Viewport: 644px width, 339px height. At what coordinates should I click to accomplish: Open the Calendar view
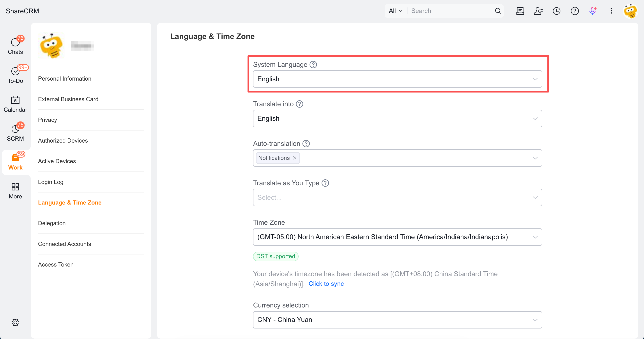(x=15, y=104)
